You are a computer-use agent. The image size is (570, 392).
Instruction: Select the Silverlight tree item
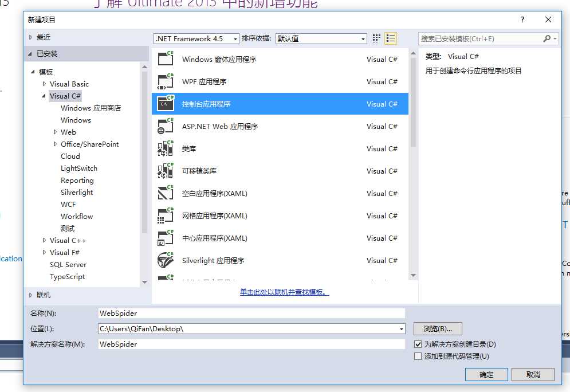pyautogui.click(x=77, y=192)
